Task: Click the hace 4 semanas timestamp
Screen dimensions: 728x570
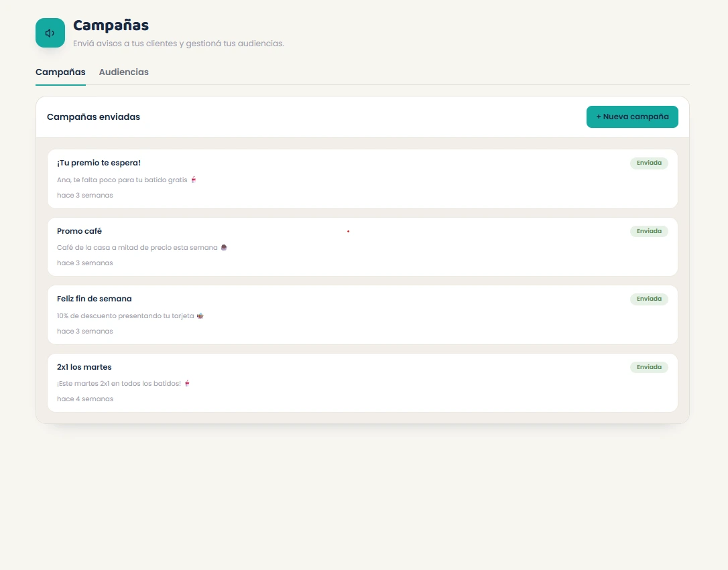Action: 85,399
